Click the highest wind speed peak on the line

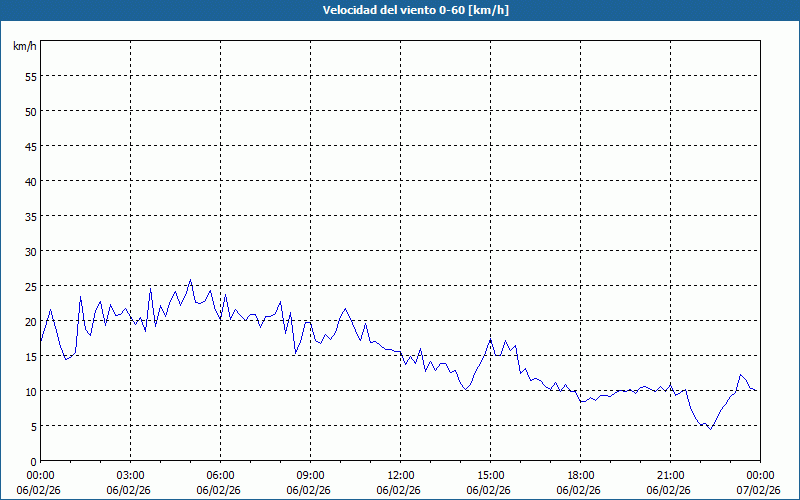191,280
